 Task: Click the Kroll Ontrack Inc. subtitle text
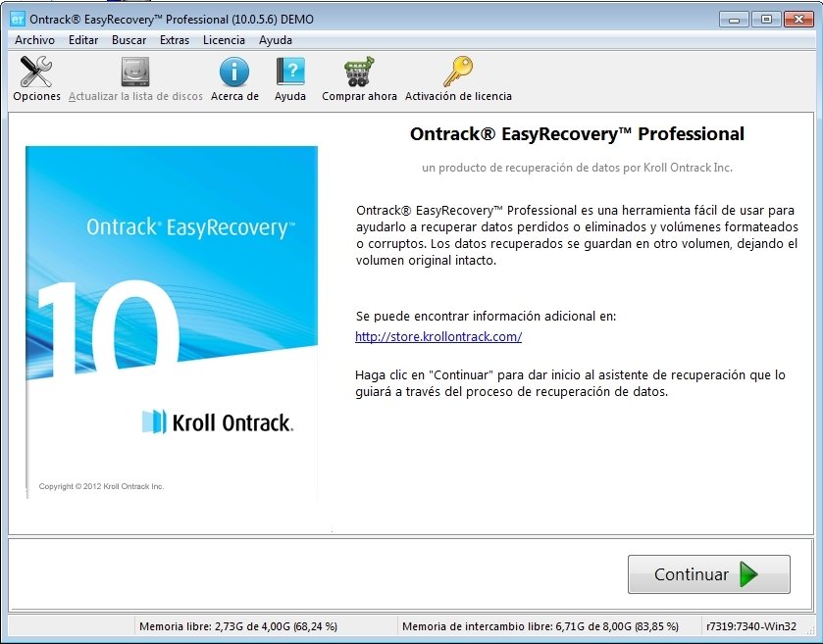pyautogui.click(x=577, y=168)
